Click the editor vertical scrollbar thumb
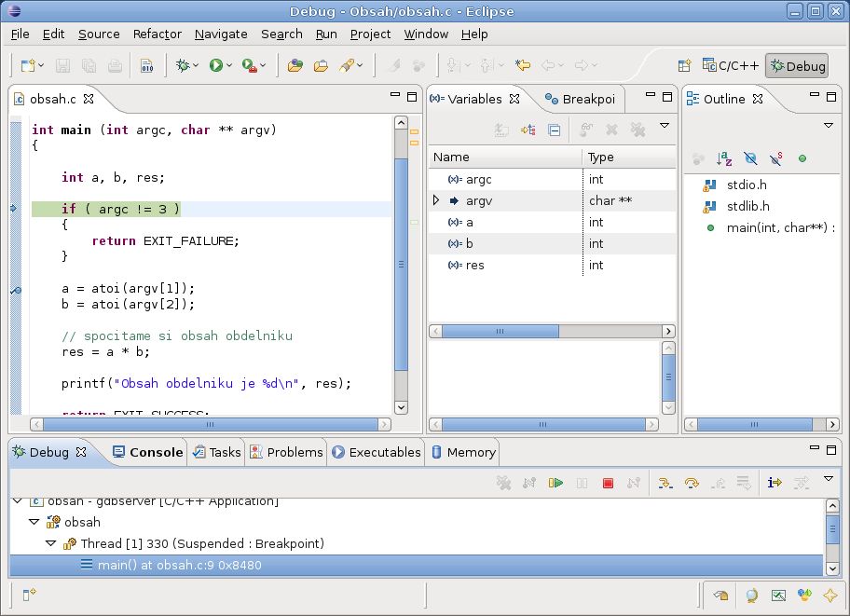 point(401,264)
